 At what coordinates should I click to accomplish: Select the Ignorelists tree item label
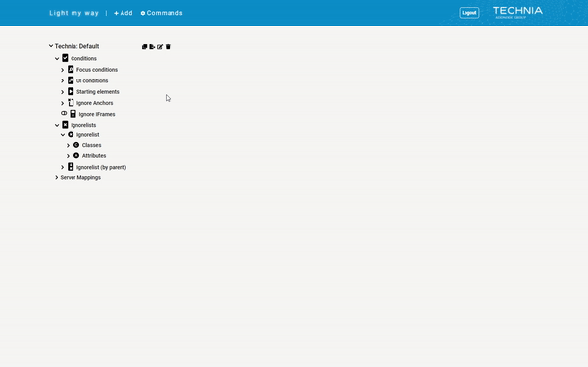(83, 125)
